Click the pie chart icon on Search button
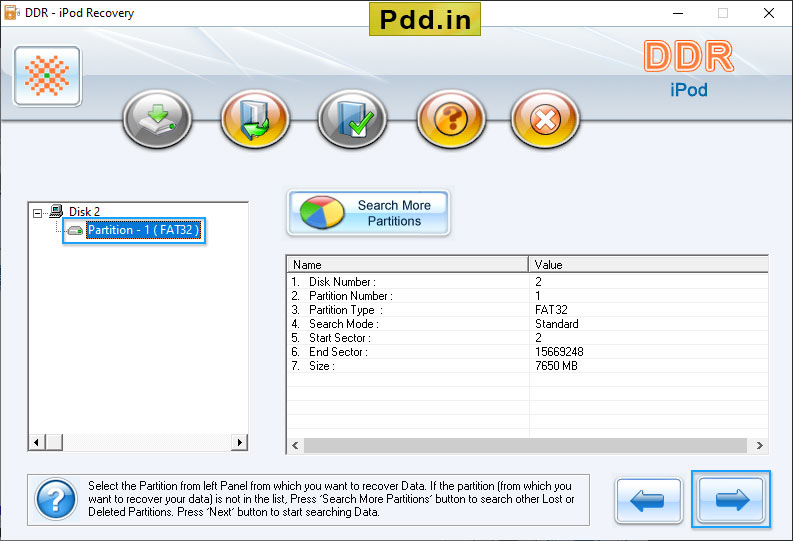 [x=322, y=213]
